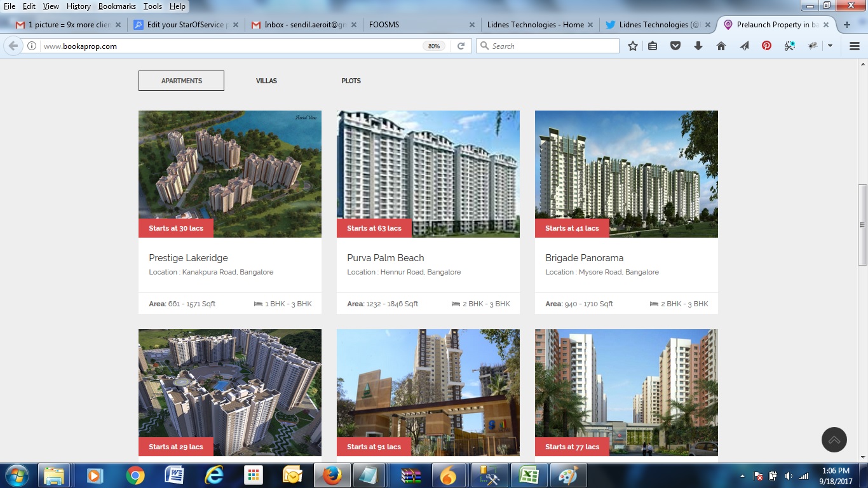Click Prestige Lakeridge aerial view image
Image resolution: width=868 pixels, height=488 pixels.
(230, 174)
